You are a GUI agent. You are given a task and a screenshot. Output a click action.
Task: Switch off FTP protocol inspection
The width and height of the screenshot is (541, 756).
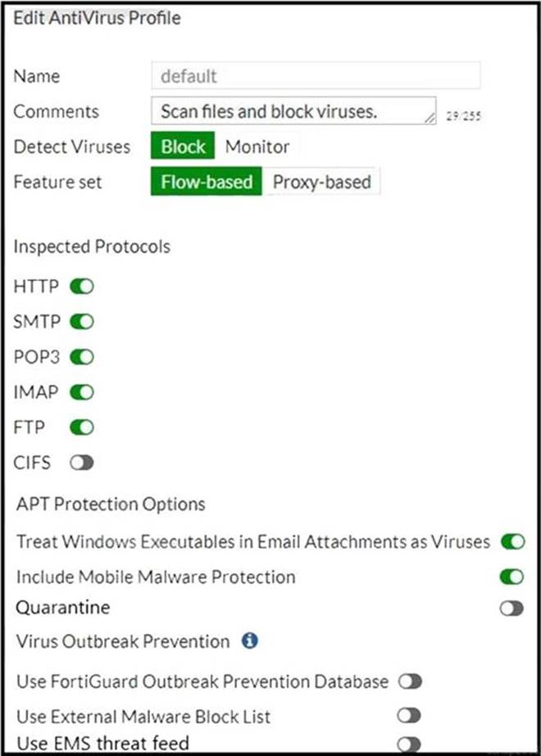(82, 428)
